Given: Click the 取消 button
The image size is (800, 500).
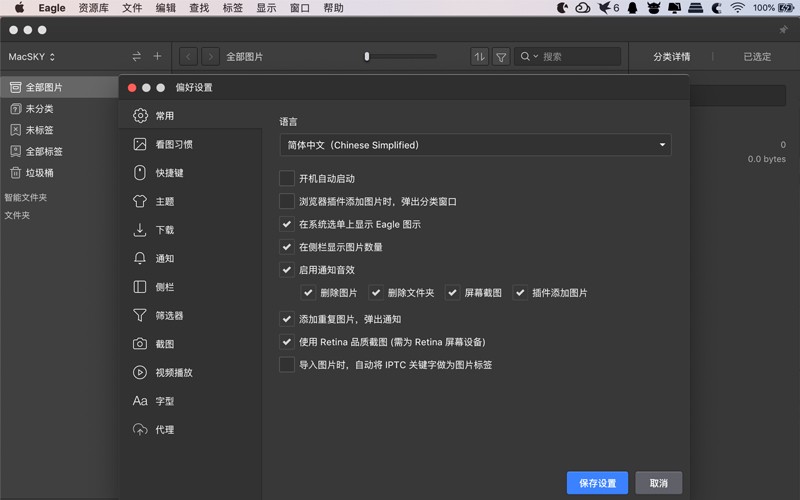Looking at the screenshot, I should click(x=659, y=483).
